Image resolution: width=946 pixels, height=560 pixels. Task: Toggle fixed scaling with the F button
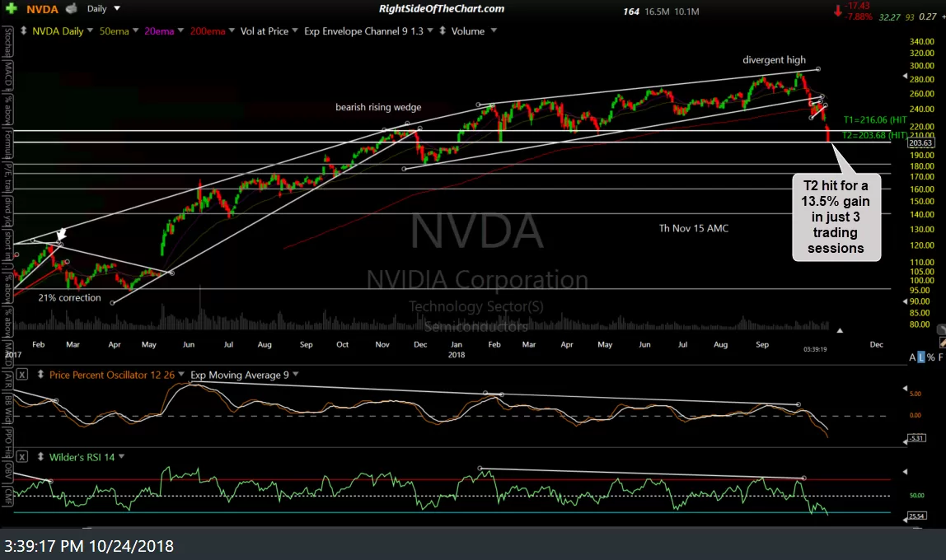[940, 357]
